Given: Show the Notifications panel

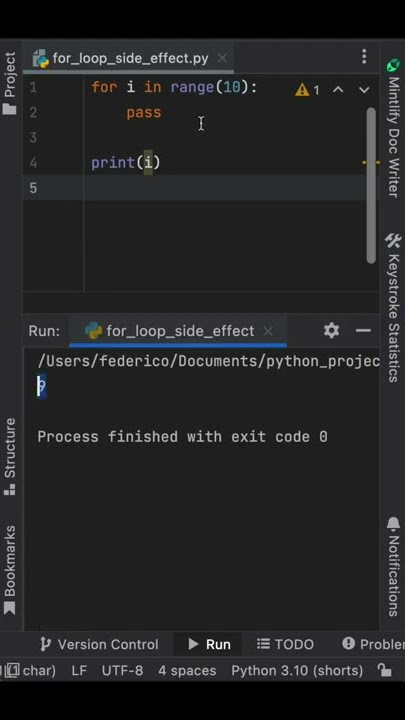Looking at the screenshot, I should [x=393, y=567].
